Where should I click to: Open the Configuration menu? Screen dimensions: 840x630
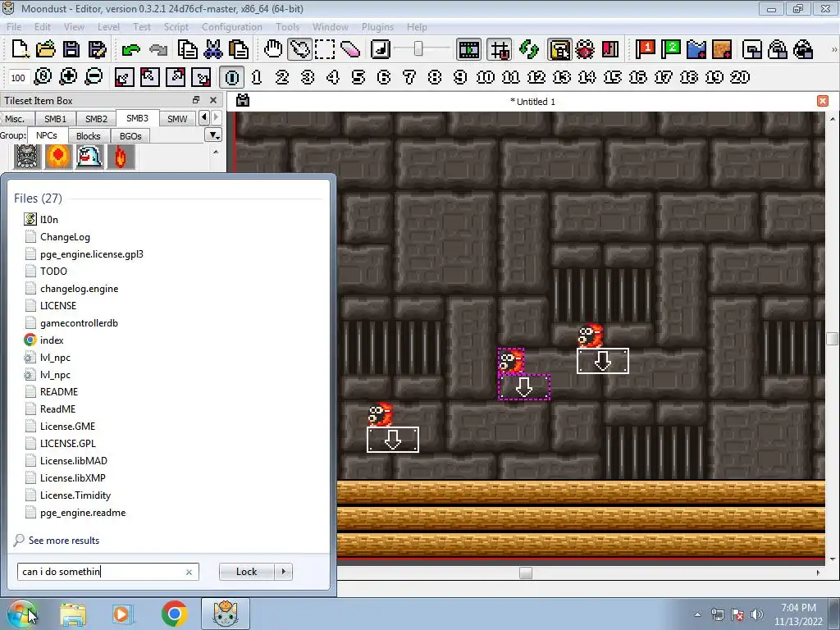(x=232, y=27)
